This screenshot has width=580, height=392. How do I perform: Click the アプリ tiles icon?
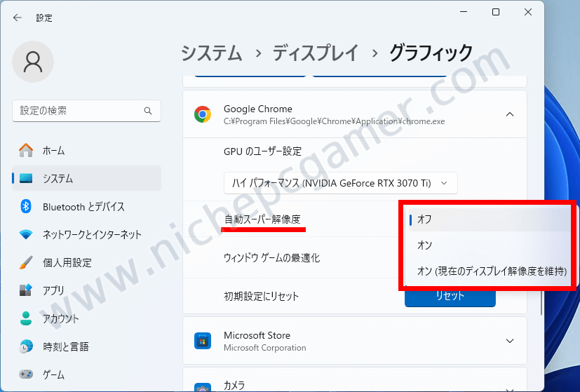[26, 290]
